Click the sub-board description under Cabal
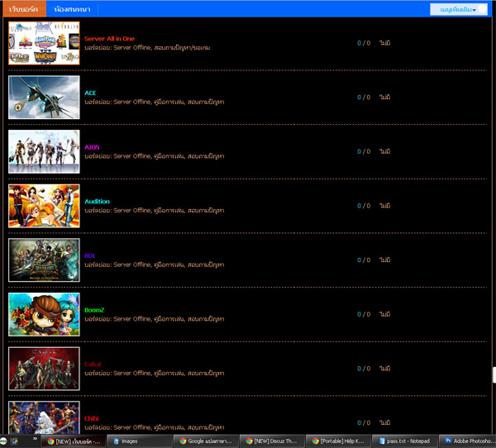This screenshot has height=448, width=496. pos(155,374)
